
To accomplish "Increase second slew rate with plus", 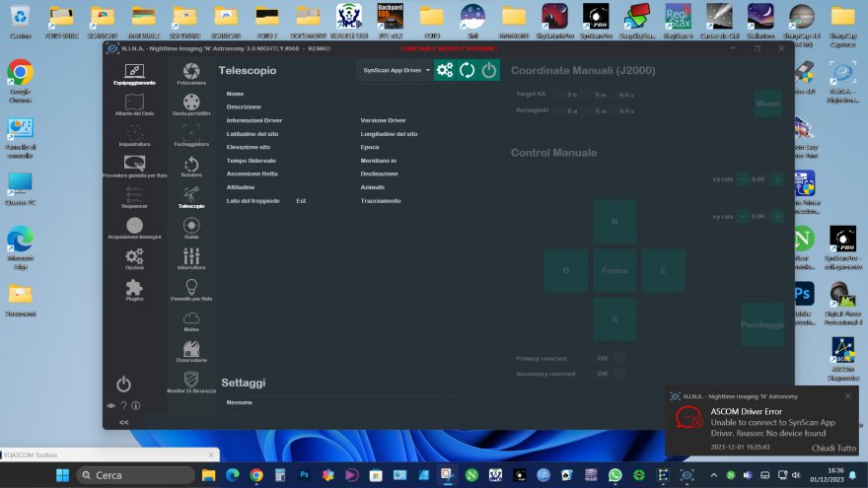I will 777,217.
